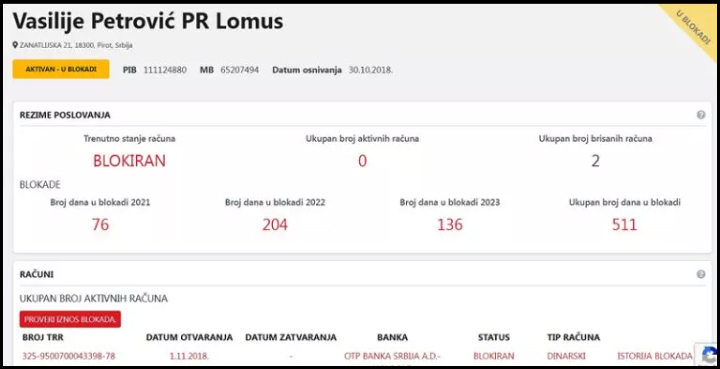Click the 2022 blocked days number 204

pyautogui.click(x=275, y=224)
